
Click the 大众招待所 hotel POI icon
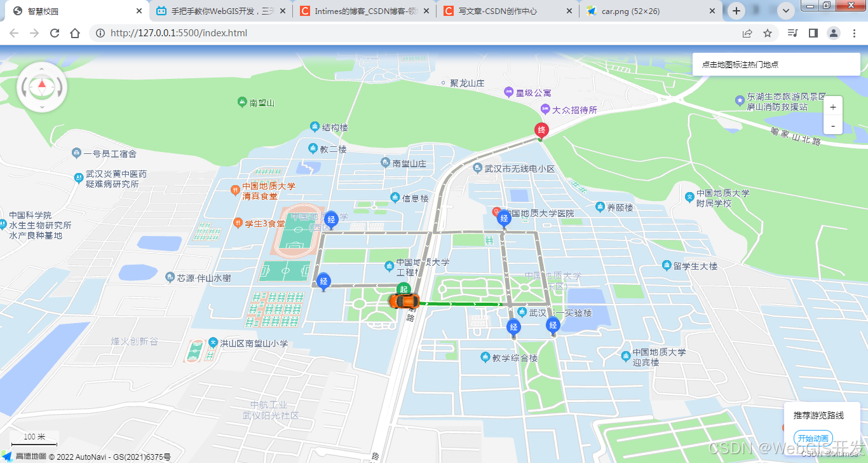tap(545, 109)
